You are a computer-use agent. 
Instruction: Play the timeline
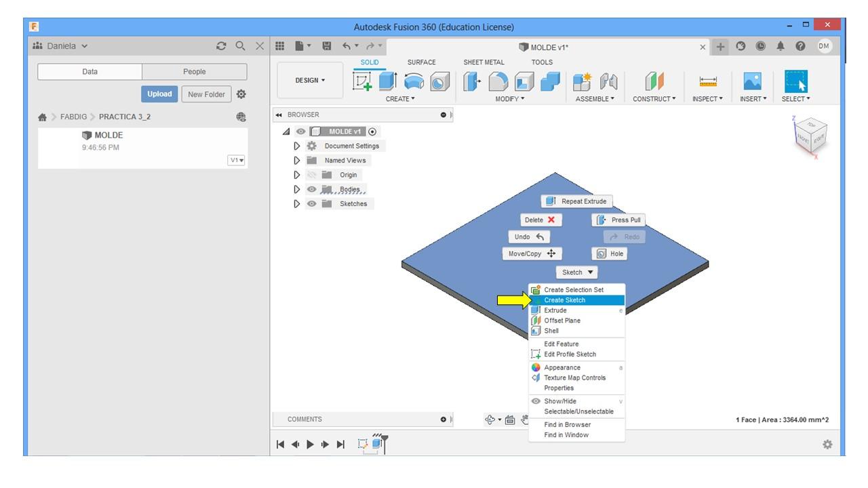coord(311,445)
